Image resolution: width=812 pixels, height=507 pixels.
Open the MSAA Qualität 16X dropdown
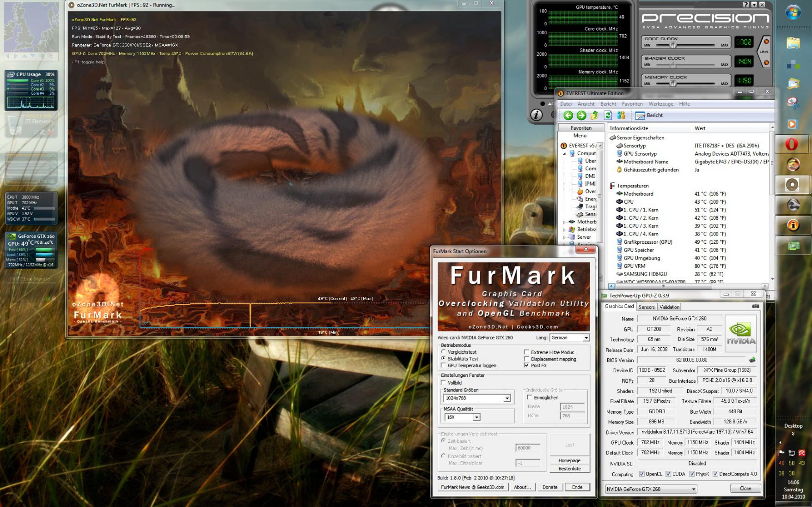462,417
